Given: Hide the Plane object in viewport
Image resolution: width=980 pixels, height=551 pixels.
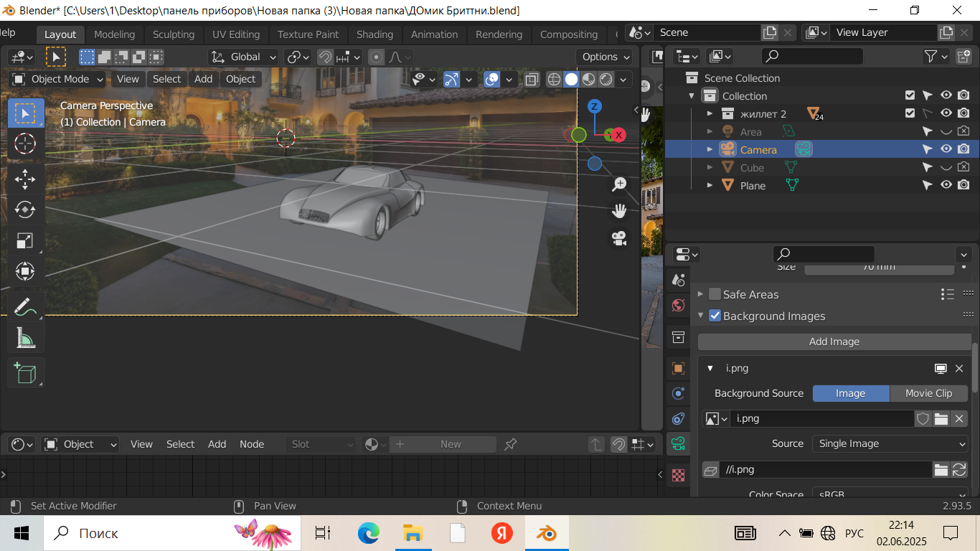Looking at the screenshot, I should (946, 185).
